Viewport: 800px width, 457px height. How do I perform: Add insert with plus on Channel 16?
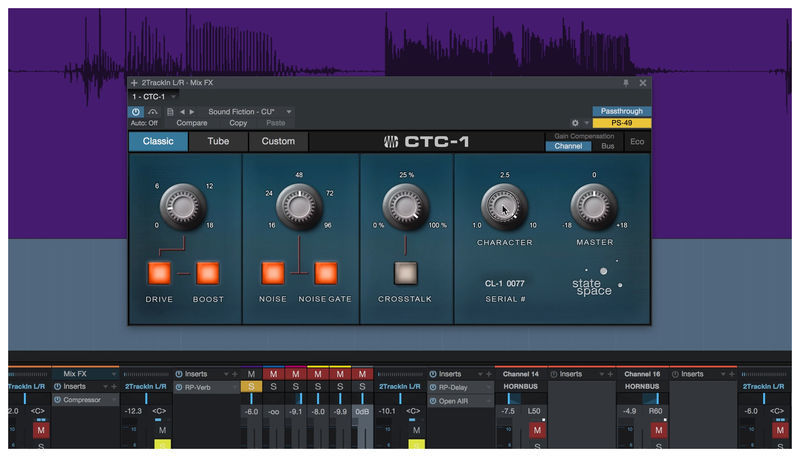point(731,374)
